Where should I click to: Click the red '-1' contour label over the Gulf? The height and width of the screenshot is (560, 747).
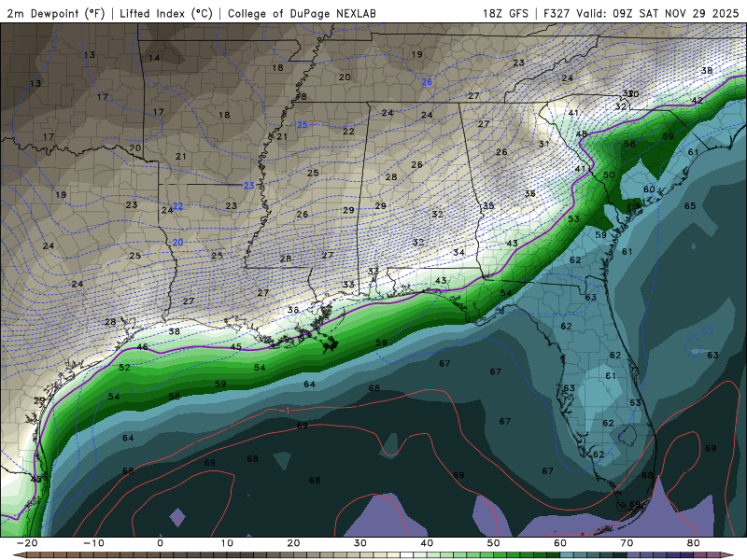click(285, 411)
